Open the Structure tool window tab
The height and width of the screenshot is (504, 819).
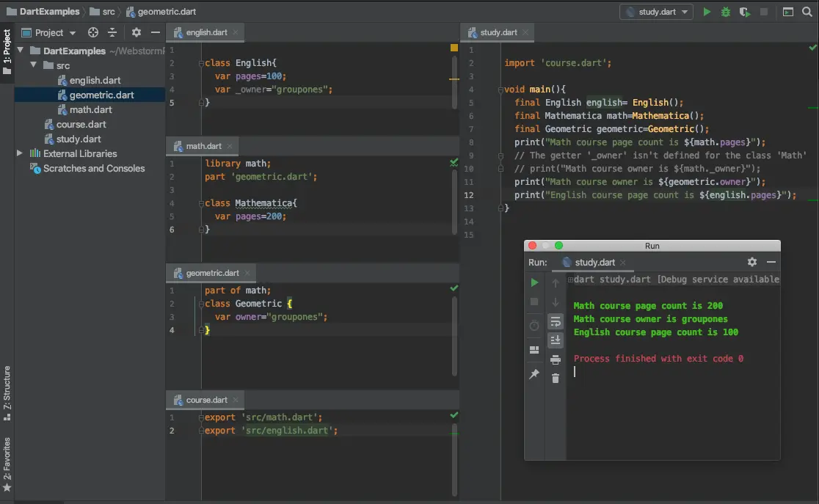7,392
